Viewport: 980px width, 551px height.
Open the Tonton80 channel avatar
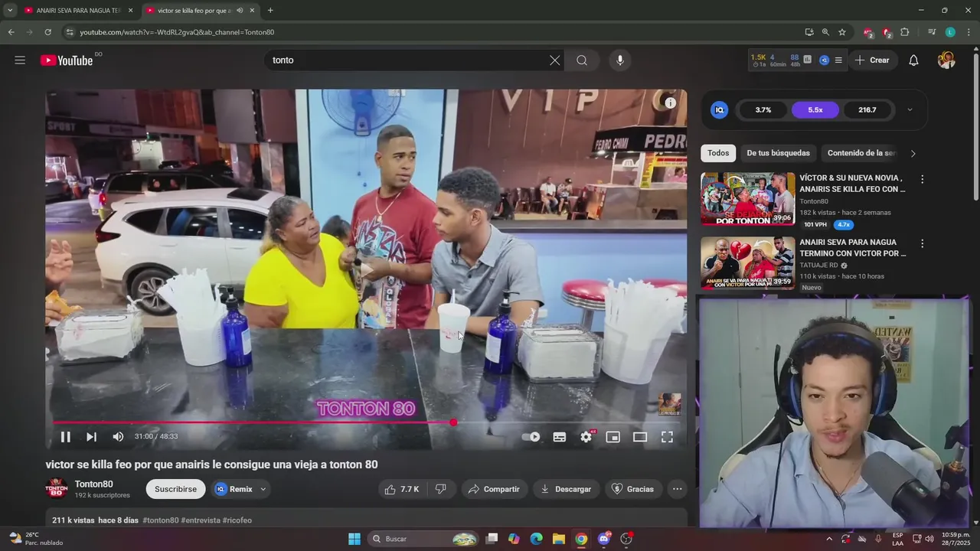coord(57,488)
